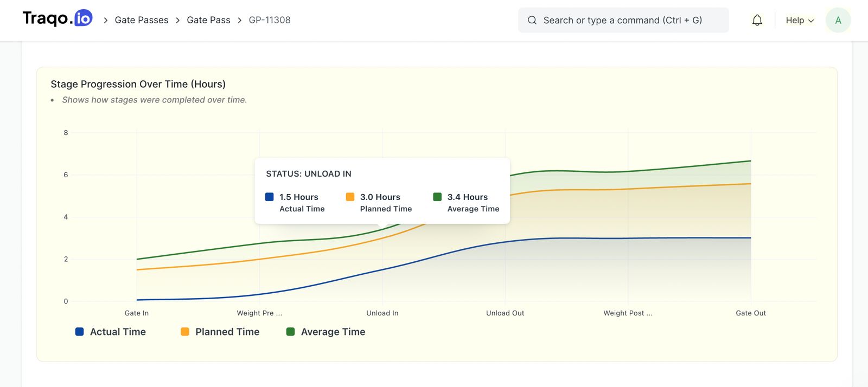The width and height of the screenshot is (868, 387).
Task: Click the green Average Time legend square
Action: click(290, 332)
